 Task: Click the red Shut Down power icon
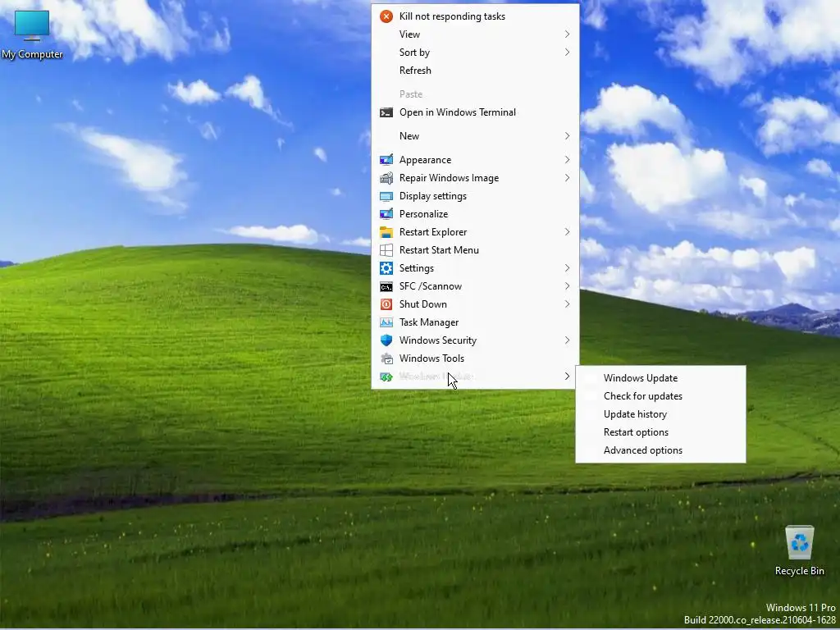(x=386, y=304)
